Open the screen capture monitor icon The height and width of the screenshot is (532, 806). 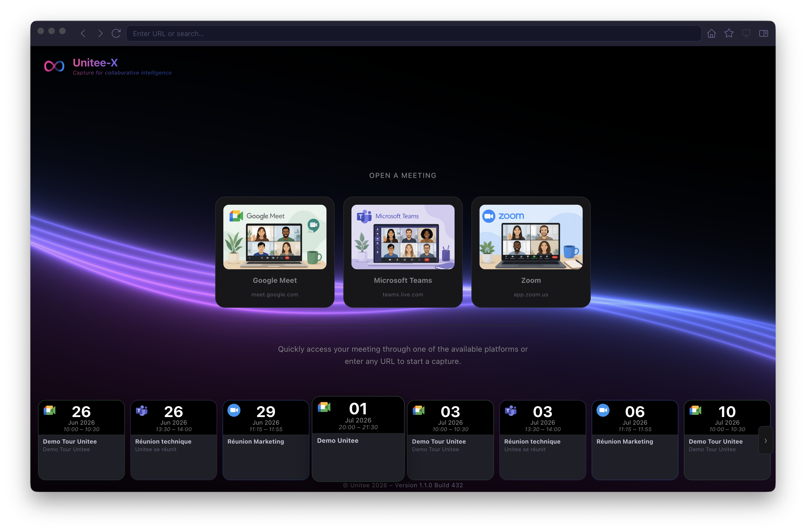pyautogui.click(x=746, y=33)
